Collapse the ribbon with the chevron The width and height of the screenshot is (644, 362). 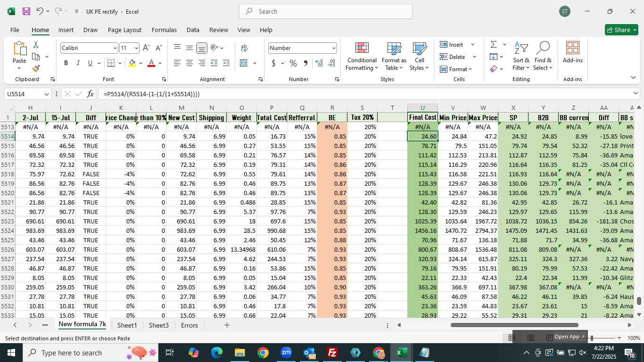pos(633,78)
